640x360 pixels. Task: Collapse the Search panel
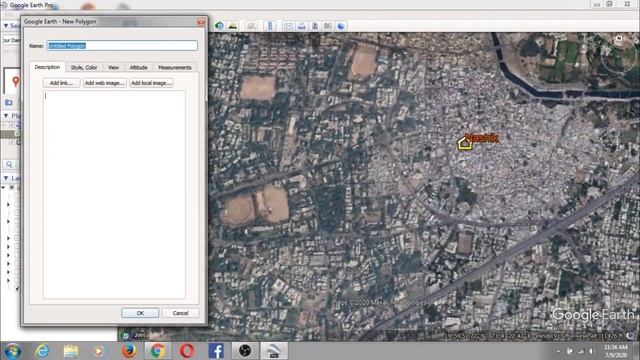[6, 26]
